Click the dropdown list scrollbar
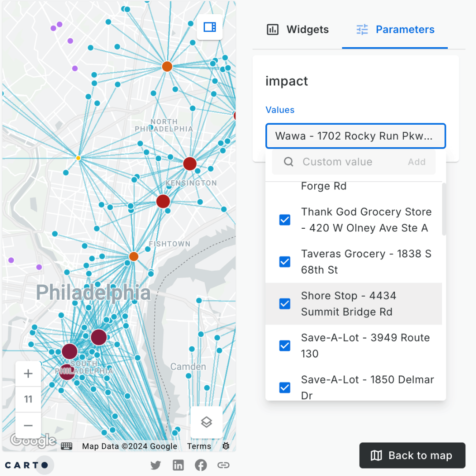The width and height of the screenshot is (476, 476). tap(444, 209)
